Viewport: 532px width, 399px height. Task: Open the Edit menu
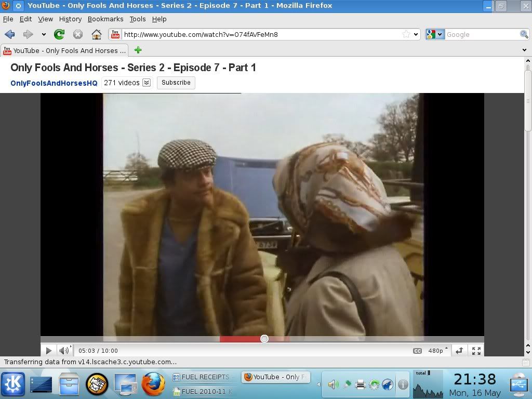[x=25, y=19]
